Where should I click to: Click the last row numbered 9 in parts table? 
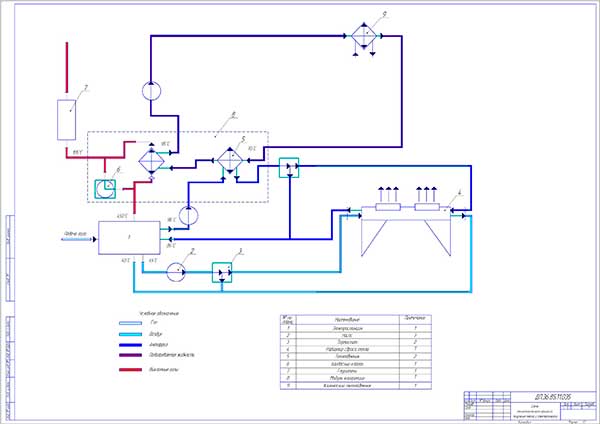pyautogui.click(x=356, y=386)
